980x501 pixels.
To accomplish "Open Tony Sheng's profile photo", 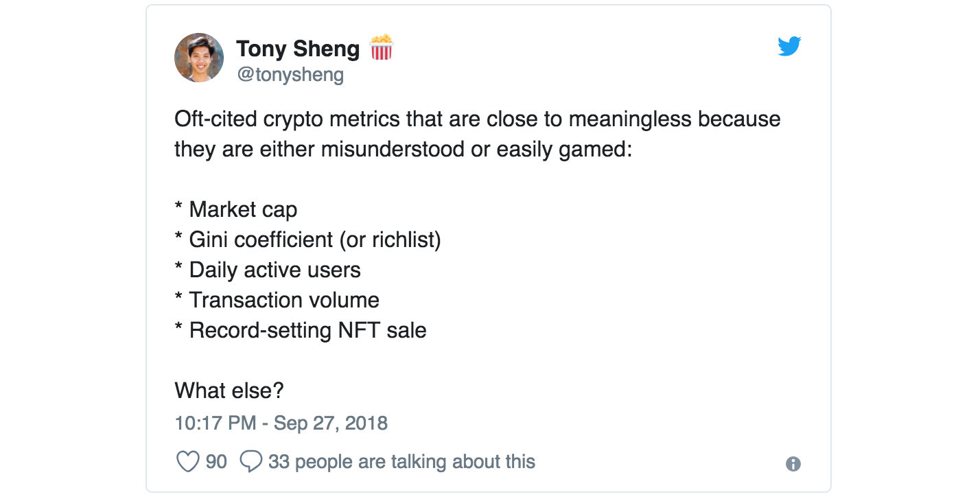I will point(199,58).
